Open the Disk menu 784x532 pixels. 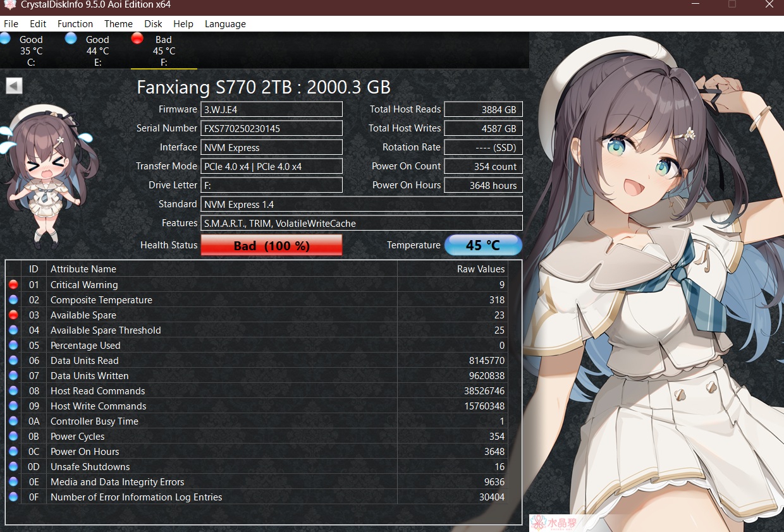(153, 24)
